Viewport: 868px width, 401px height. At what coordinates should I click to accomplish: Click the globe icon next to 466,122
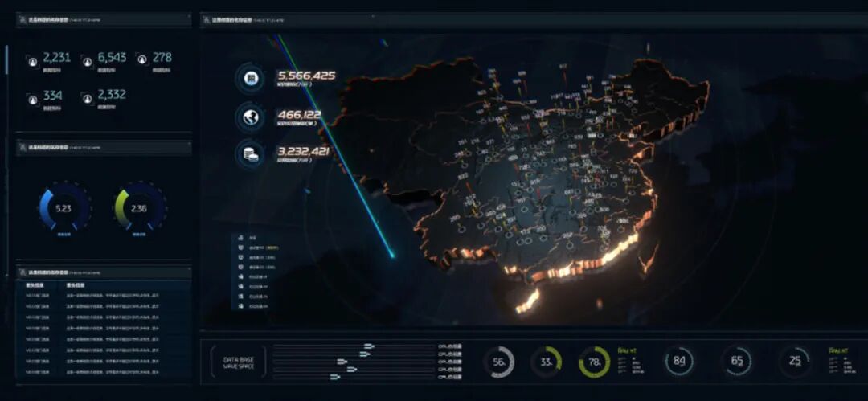pos(251,117)
